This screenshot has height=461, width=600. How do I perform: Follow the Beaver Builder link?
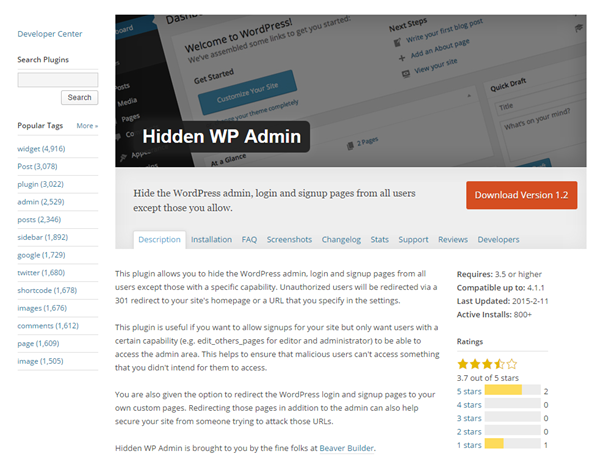347,448
